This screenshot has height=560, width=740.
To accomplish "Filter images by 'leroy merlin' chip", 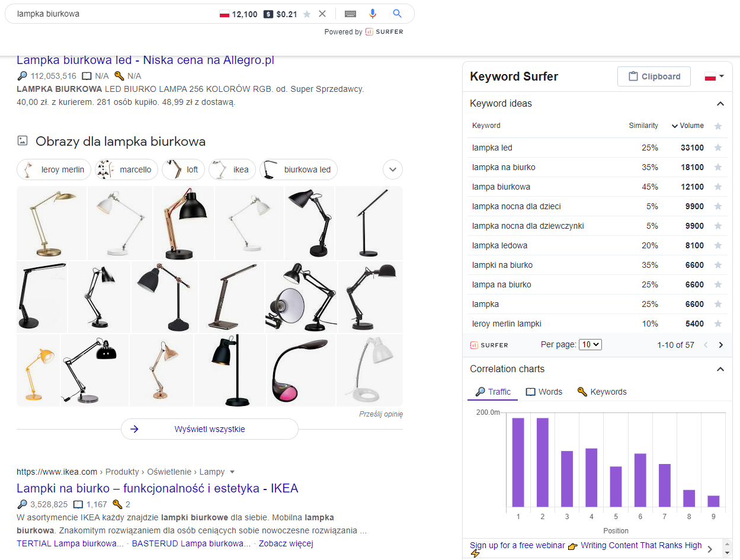I will click(54, 169).
